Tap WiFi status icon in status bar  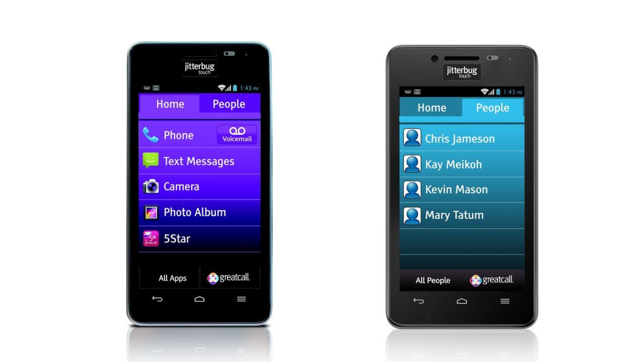click(x=222, y=88)
